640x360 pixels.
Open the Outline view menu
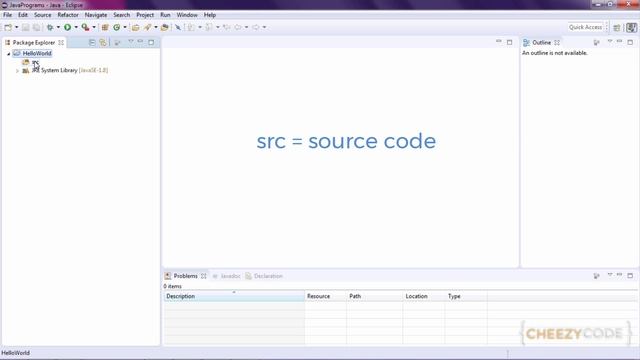click(x=610, y=42)
